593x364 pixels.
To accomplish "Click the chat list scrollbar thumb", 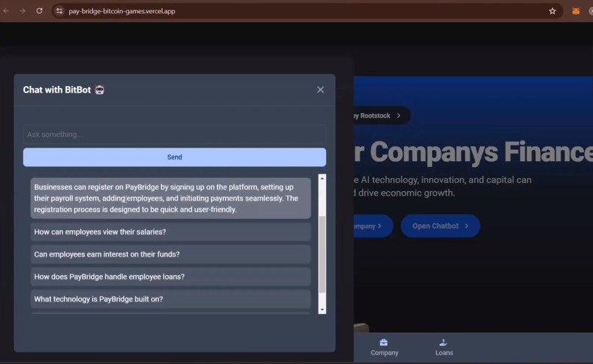I will 322,254.
